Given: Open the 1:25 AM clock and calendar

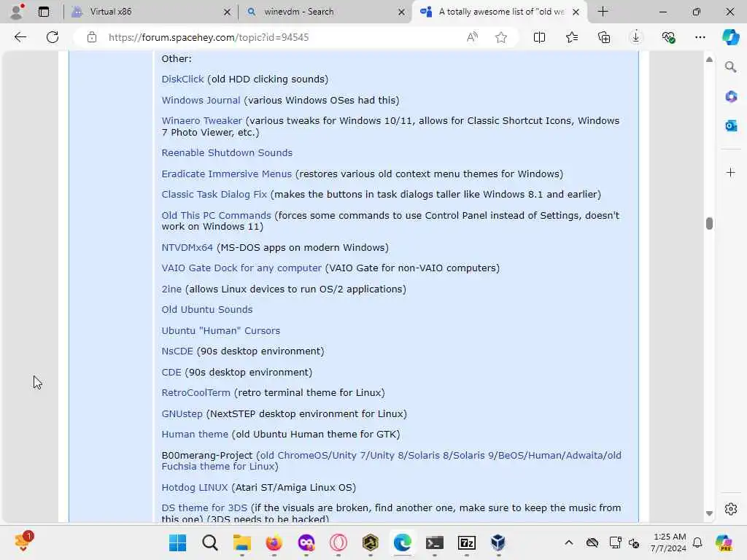Looking at the screenshot, I should coord(668,542).
